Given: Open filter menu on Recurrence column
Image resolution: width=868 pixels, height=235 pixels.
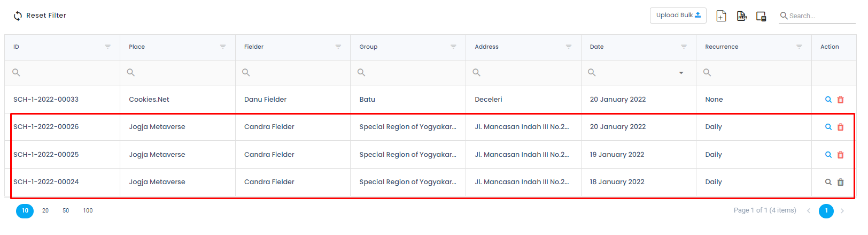Looking at the screenshot, I should click(799, 47).
